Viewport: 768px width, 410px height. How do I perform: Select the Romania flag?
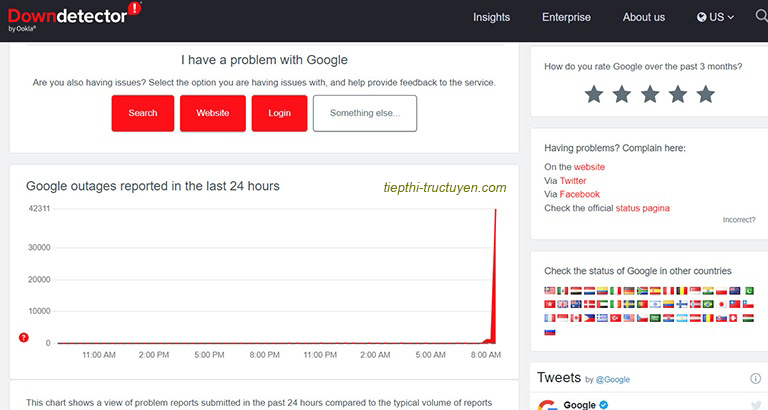click(708, 318)
